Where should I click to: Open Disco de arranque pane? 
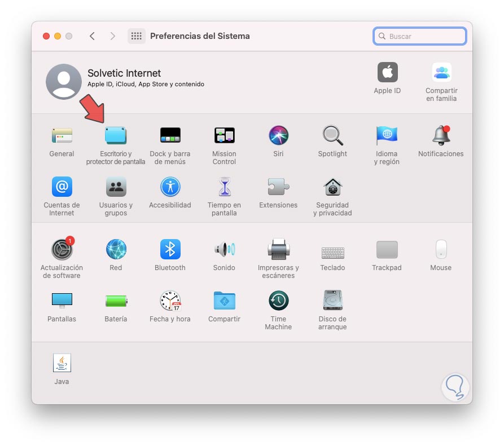click(x=332, y=300)
